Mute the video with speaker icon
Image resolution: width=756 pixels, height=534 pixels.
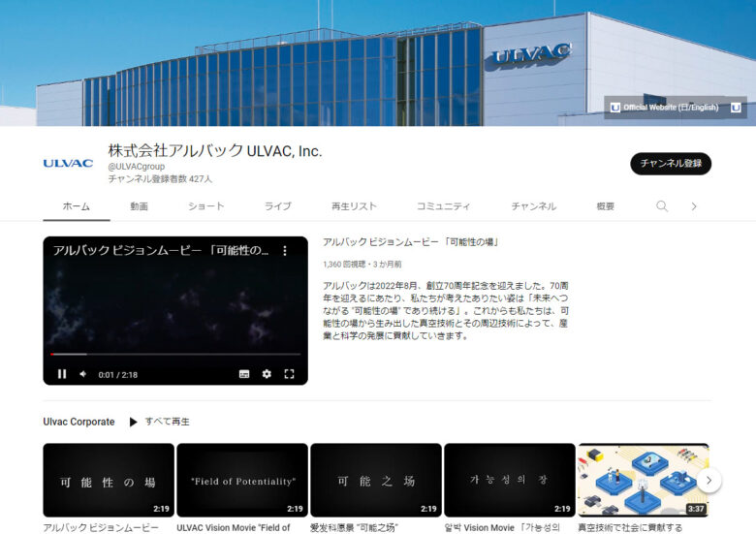(x=83, y=374)
